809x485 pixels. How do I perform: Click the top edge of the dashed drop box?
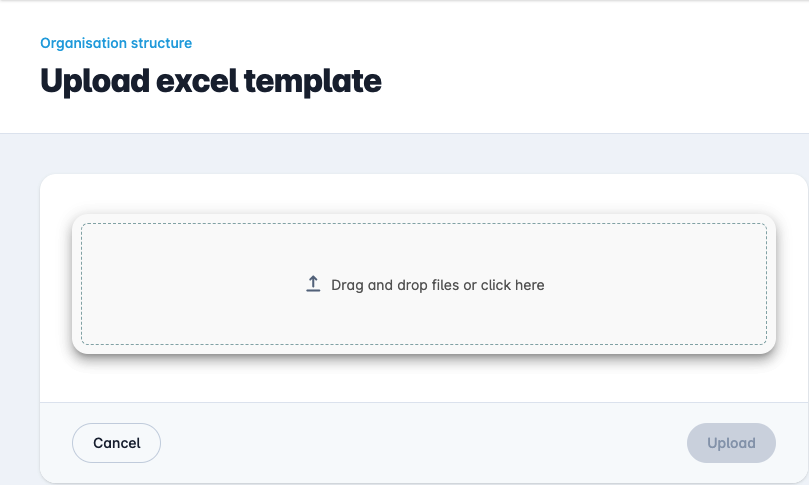pos(424,224)
